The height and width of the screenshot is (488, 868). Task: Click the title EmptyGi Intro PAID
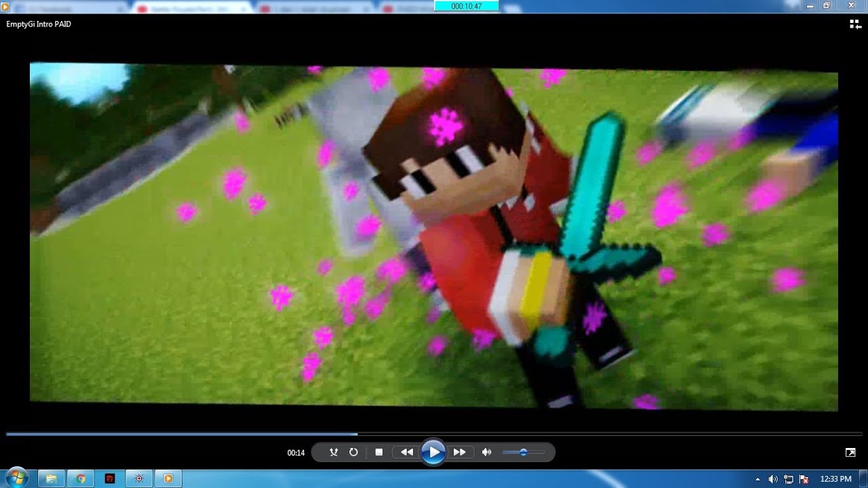pyautogui.click(x=39, y=24)
